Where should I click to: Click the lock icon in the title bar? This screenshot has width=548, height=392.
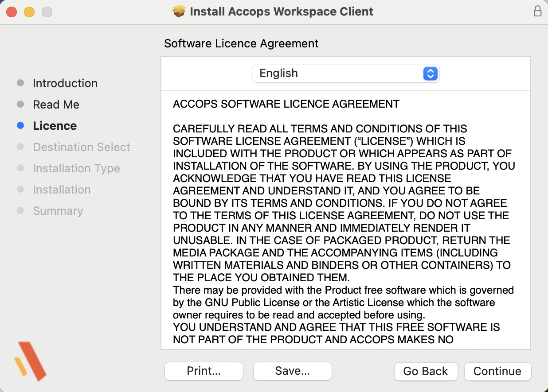tap(537, 12)
